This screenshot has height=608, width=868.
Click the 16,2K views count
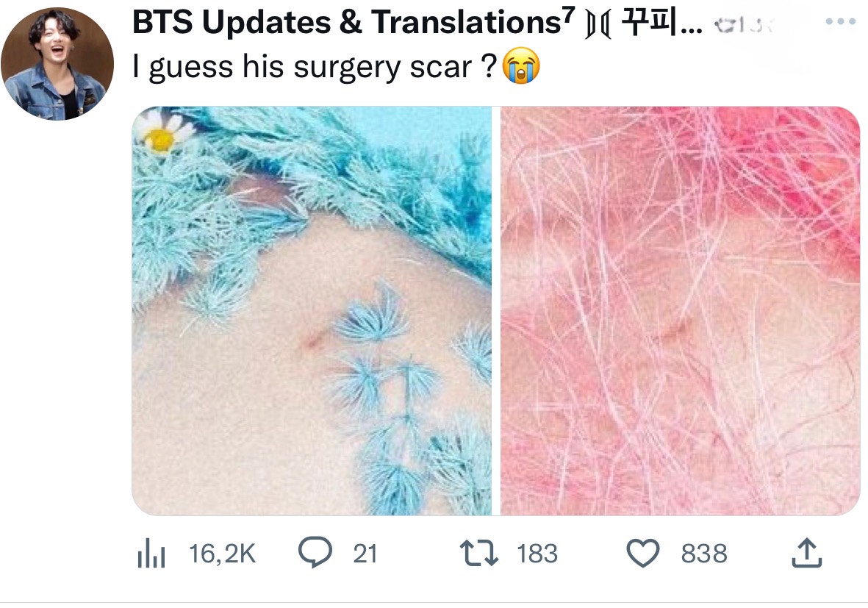223,553
